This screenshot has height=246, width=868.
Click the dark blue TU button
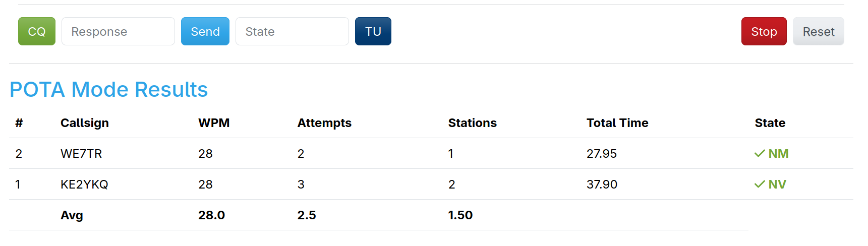[x=373, y=31]
